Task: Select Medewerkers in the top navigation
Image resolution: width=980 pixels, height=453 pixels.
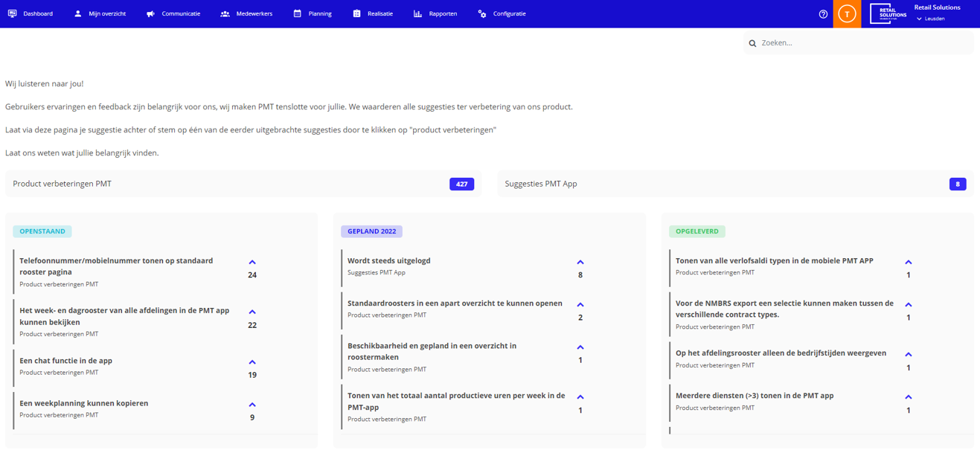Action: coord(246,13)
